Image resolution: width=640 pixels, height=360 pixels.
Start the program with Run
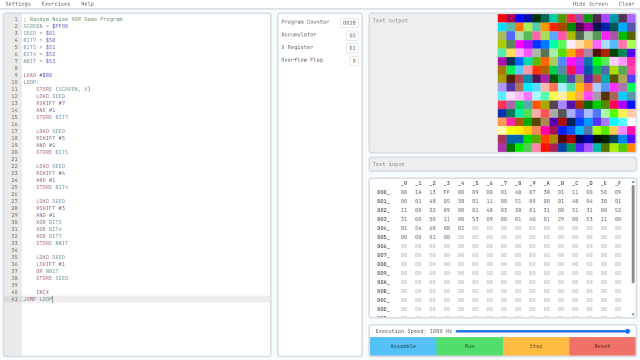(469, 346)
